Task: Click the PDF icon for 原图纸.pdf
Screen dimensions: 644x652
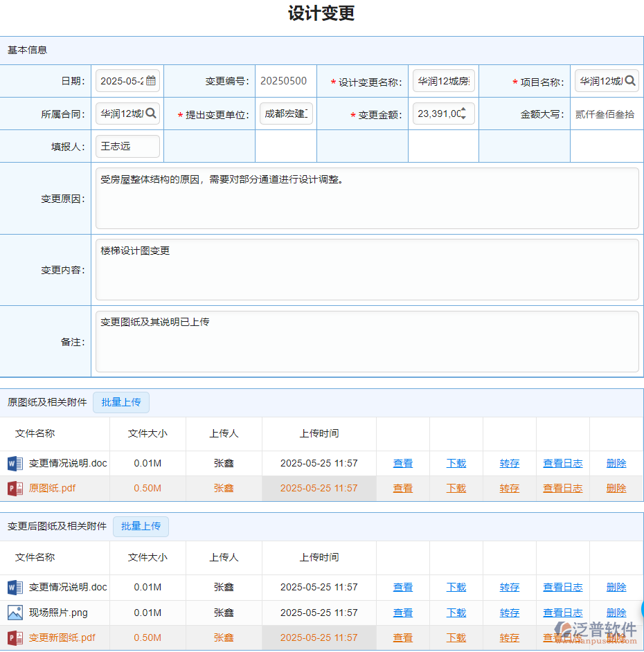Action: click(15, 488)
